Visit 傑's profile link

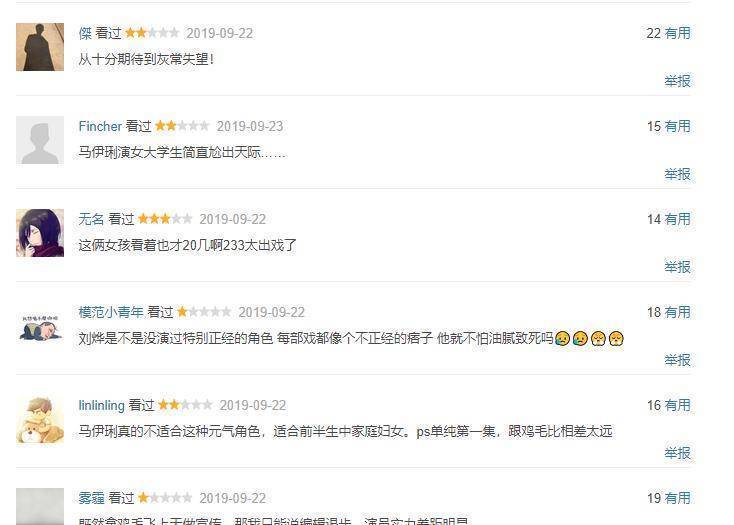85,33
